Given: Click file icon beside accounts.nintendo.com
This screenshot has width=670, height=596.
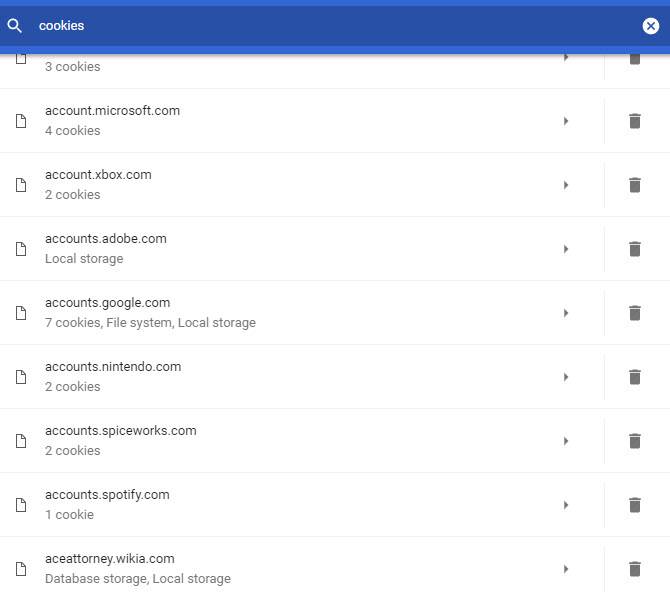Looking at the screenshot, I should pyautogui.click(x=21, y=377).
